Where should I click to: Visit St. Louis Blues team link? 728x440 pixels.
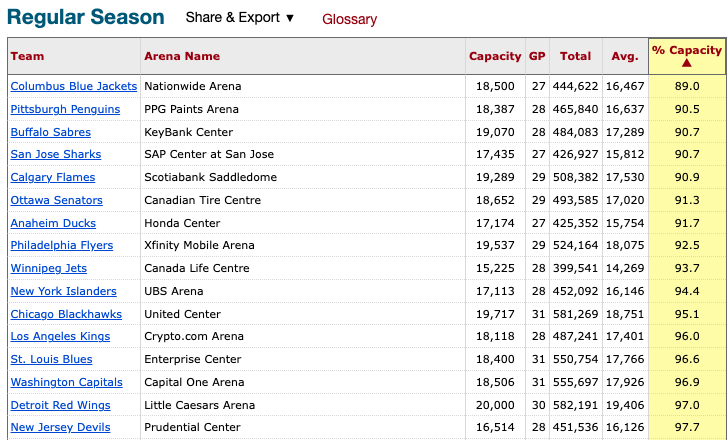pos(52,359)
